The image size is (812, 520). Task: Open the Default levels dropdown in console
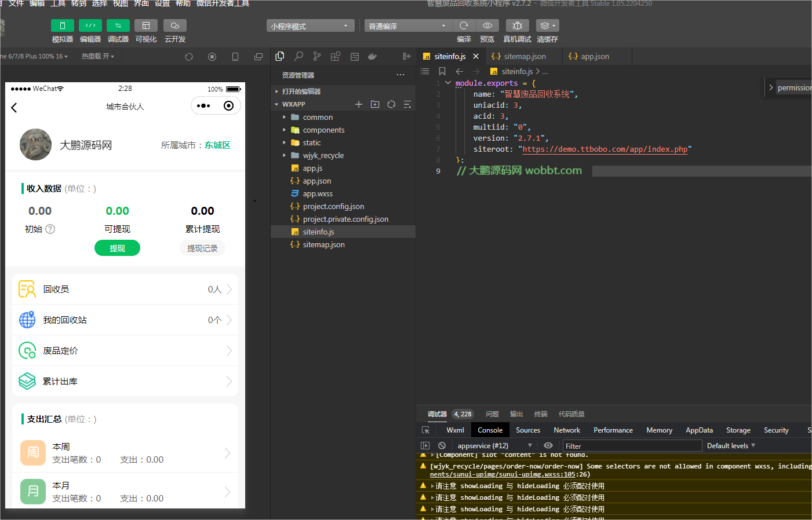click(x=728, y=445)
